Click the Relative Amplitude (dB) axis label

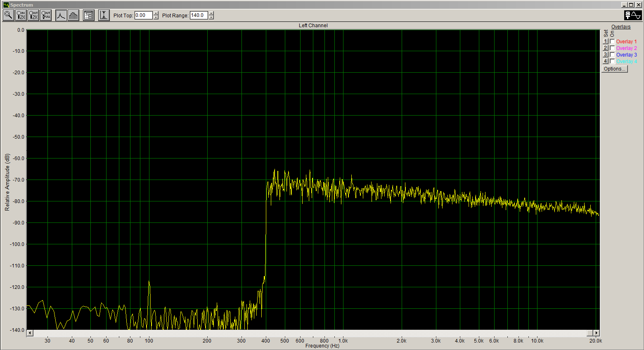pos(7,182)
